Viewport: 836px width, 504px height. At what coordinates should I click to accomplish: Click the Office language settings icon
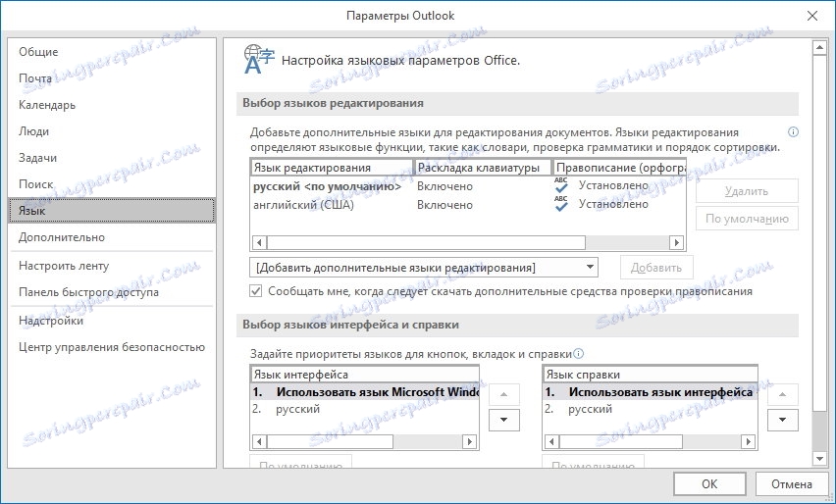259,60
